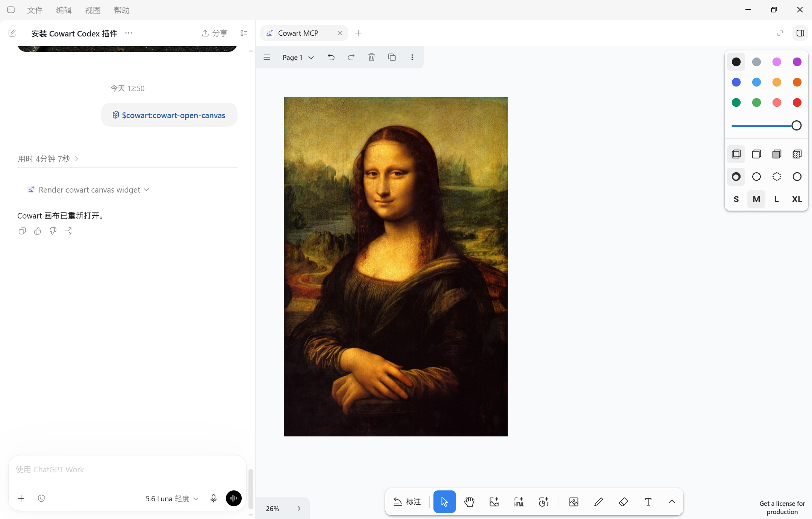Click the 标注 annotate button

407,502
